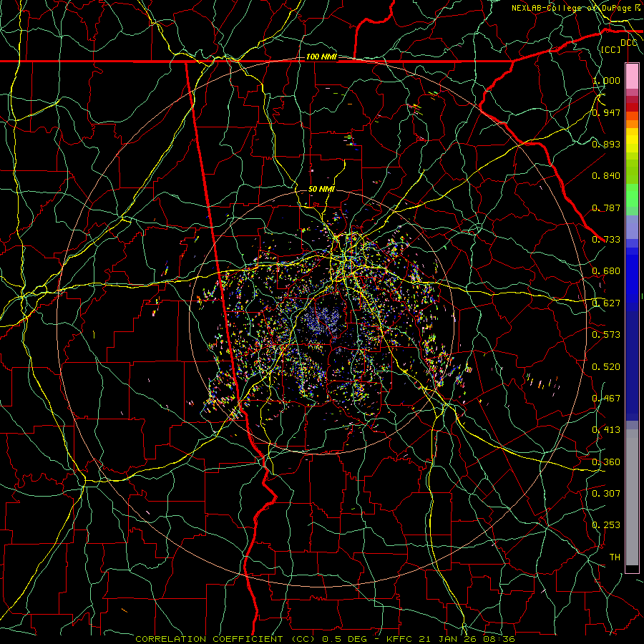This screenshot has height=644, width=644.
Task: Click the CORRELATION COEFFICIENT (CC) caption text
Action: click(224, 639)
